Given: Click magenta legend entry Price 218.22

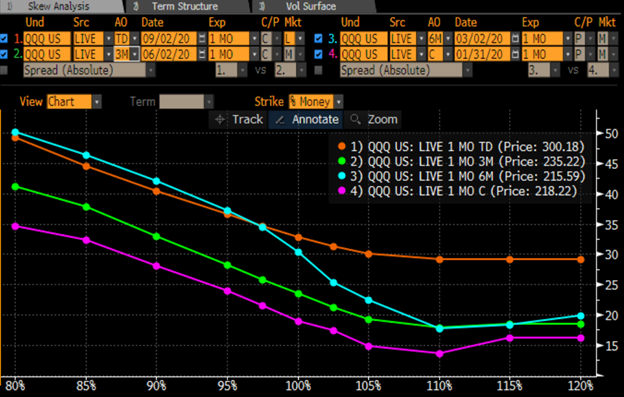Looking at the screenshot, I should (x=457, y=191).
